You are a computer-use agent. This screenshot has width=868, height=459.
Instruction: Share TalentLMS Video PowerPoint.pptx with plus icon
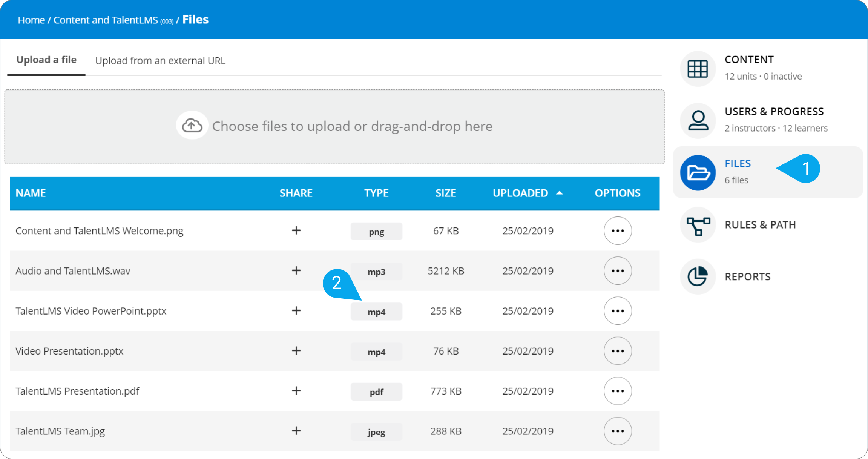pyautogui.click(x=296, y=310)
